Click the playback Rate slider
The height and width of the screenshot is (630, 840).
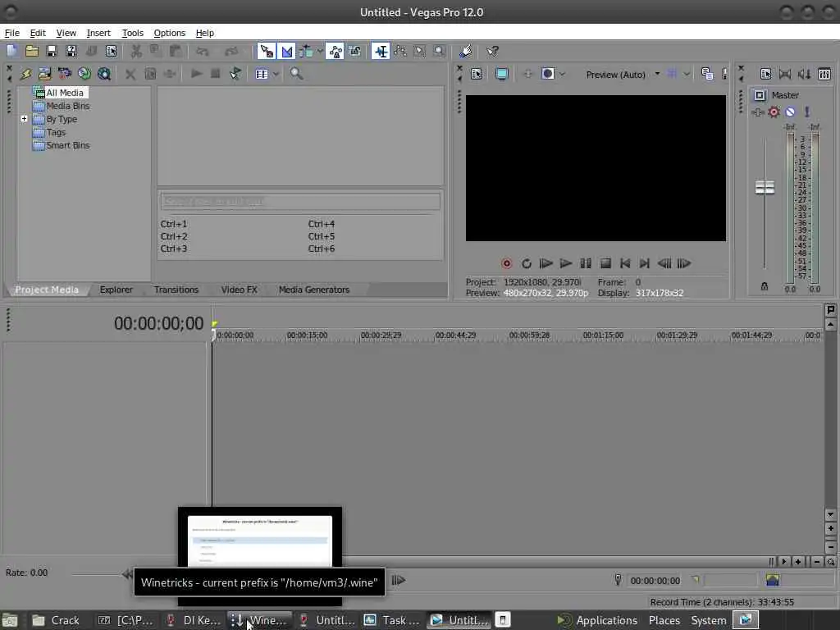pyautogui.click(x=97, y=574)
